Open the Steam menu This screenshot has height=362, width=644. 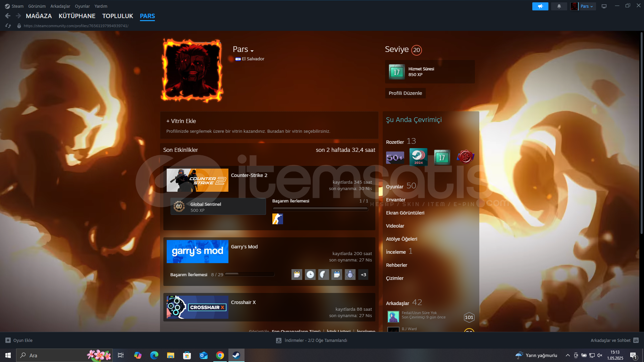pos(14,6)
